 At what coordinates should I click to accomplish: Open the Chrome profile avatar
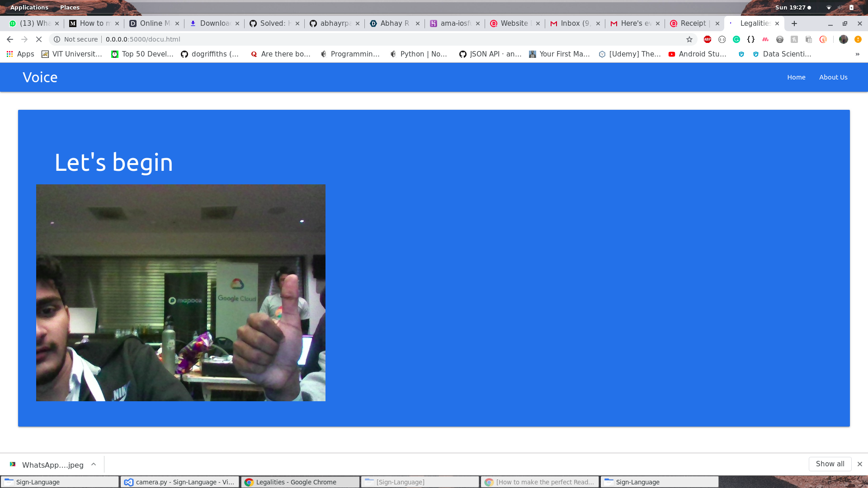[844, 39]
